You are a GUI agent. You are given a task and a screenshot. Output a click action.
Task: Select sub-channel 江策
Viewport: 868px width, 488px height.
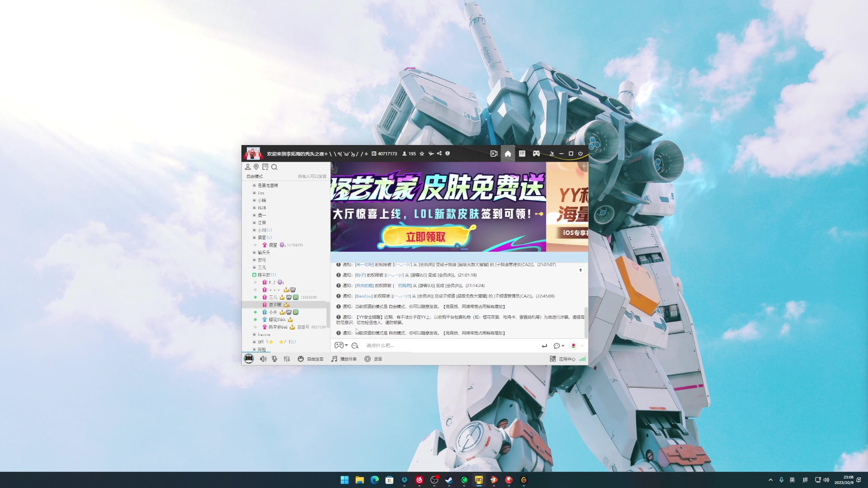click(262, 223)
